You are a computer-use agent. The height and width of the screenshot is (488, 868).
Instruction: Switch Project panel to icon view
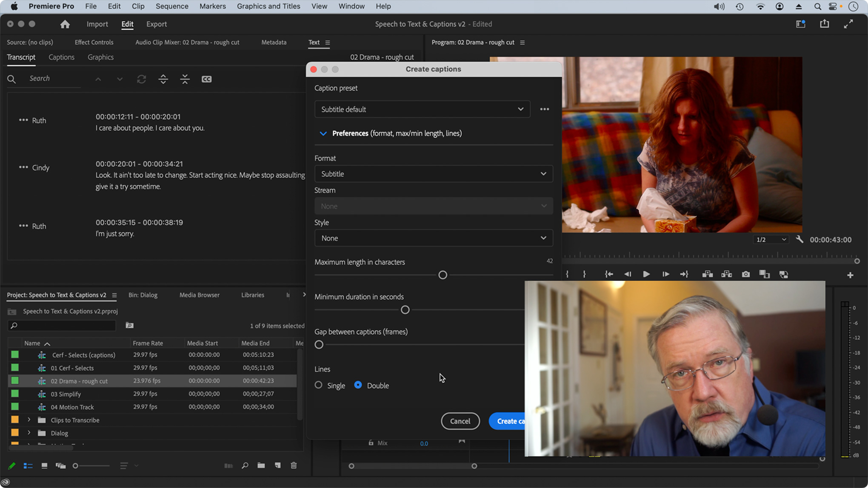click(x=44, y=466)
